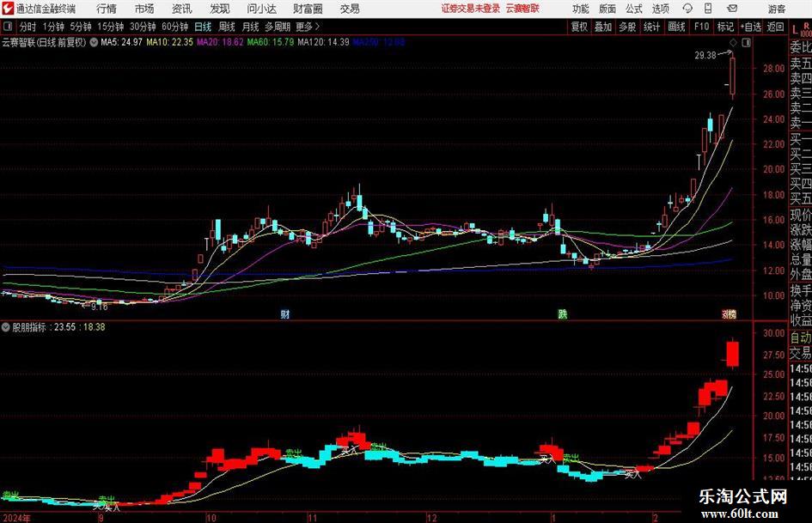Switch to 分时 chart tab
The height and width of the screenshot is (523, 812).
[x=28, y=27]
